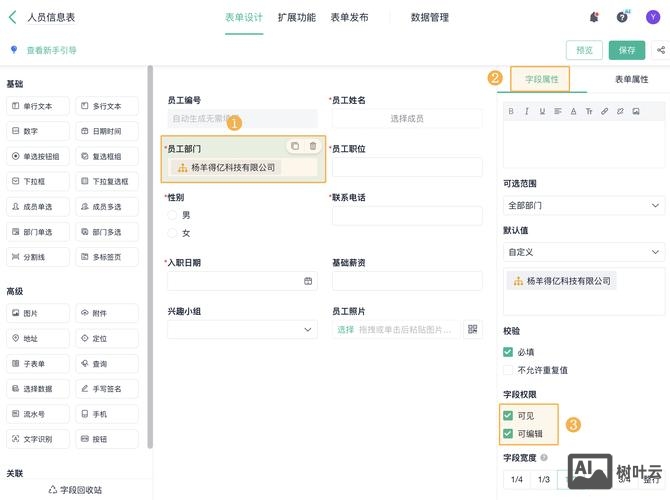
Task: Switch to the 数据管理 tab
Action: point(430,18)
